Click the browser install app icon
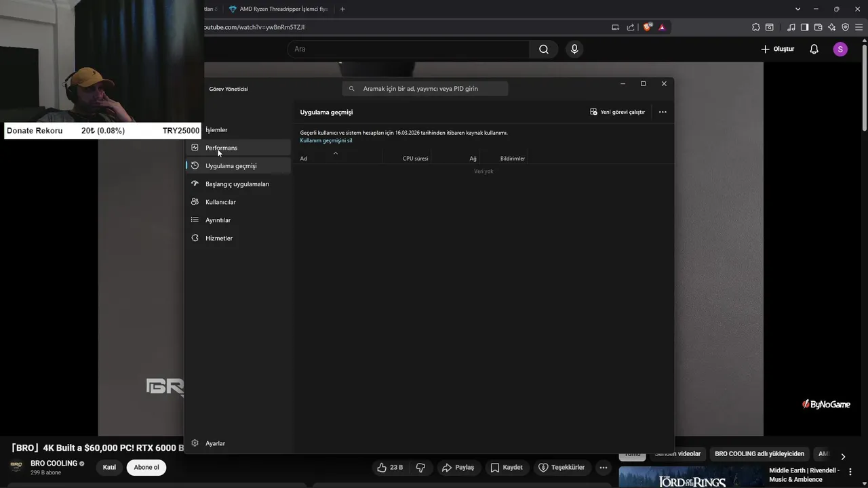The image size is (868, 488). pyautogui.click(x=615, y=27)
